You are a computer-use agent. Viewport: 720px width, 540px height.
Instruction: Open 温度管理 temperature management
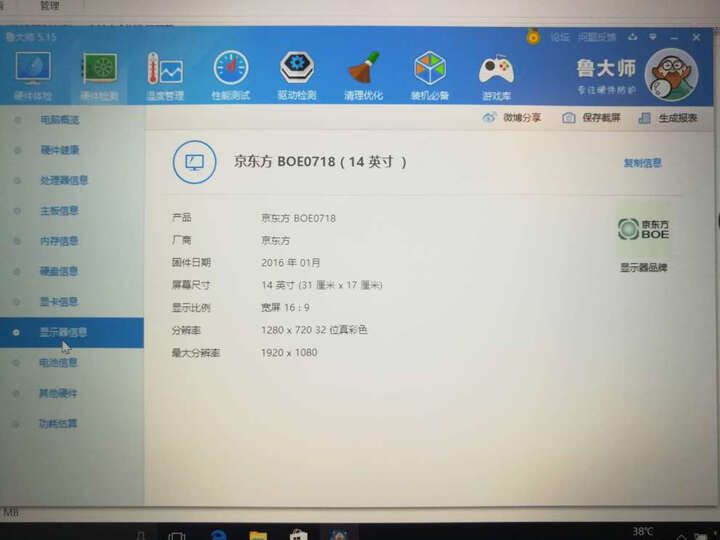[165, 76]
